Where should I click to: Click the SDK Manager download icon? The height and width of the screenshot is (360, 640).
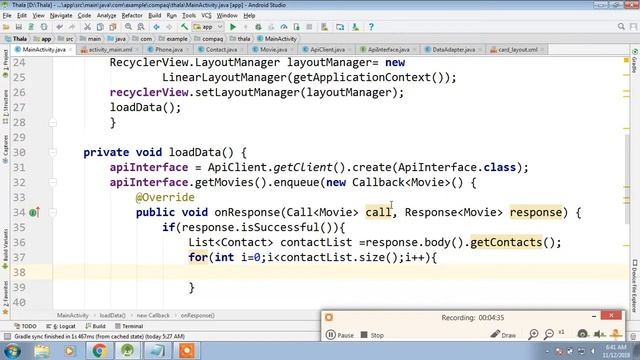(356, 27)
